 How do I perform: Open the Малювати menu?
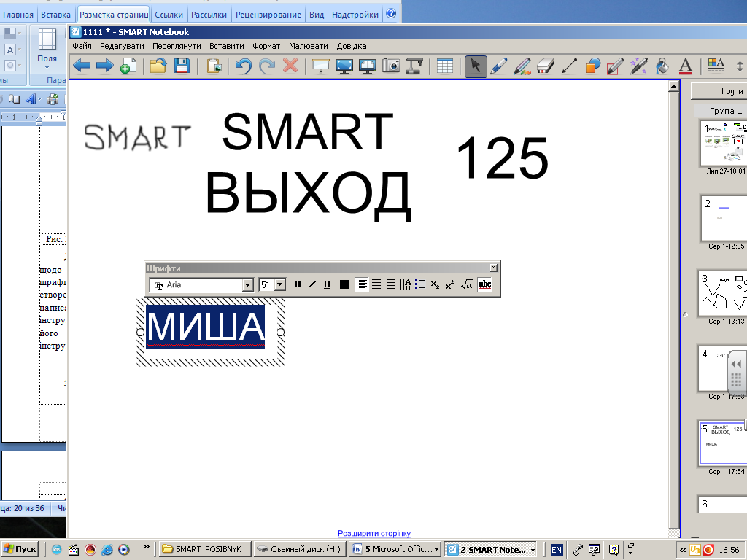coord(309,46)
